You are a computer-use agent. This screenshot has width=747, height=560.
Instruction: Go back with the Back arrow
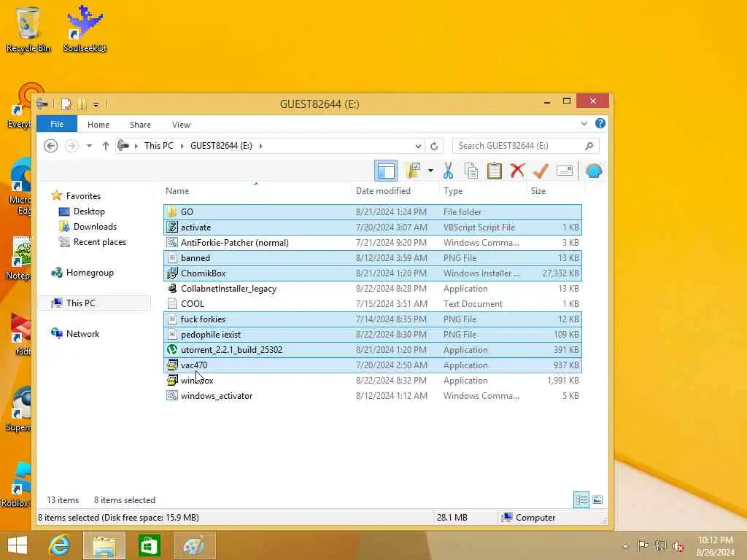click(50, 146)
